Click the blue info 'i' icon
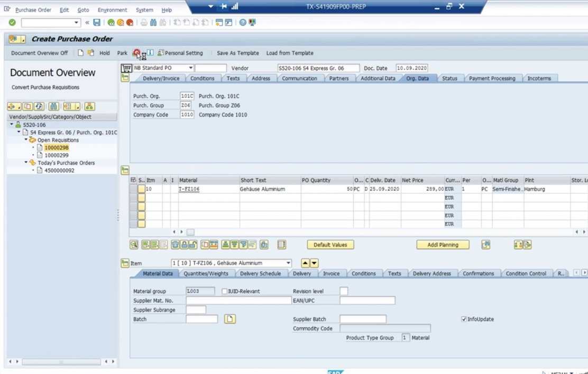 coord(150,53)
